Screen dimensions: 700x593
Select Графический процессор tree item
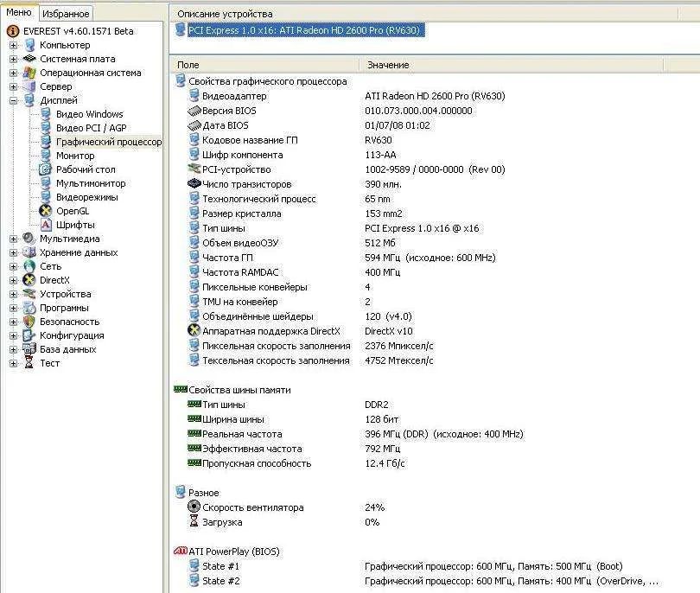coord(109,142)
